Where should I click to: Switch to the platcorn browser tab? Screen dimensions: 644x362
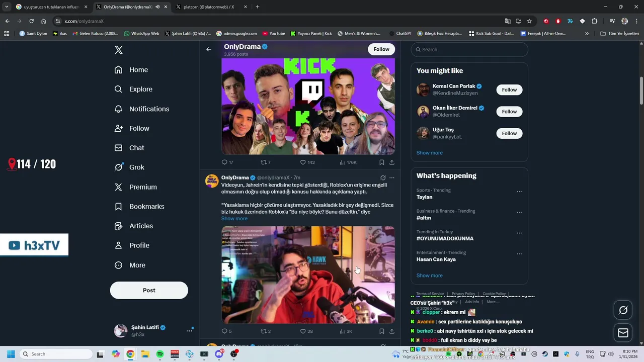coord(212,7)
